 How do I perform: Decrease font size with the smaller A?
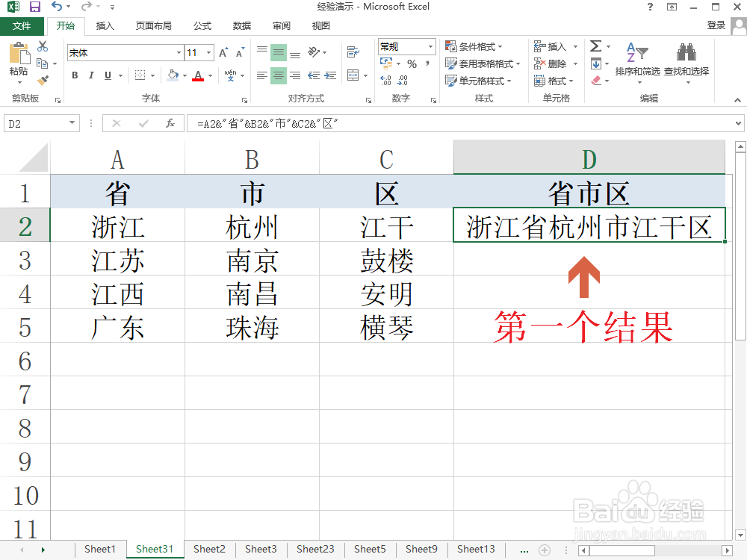click(240, 53)
